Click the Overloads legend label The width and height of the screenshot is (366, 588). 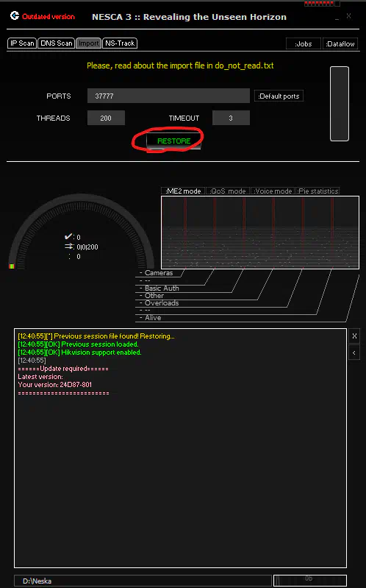pyautogui.click(x=162, y=303)
